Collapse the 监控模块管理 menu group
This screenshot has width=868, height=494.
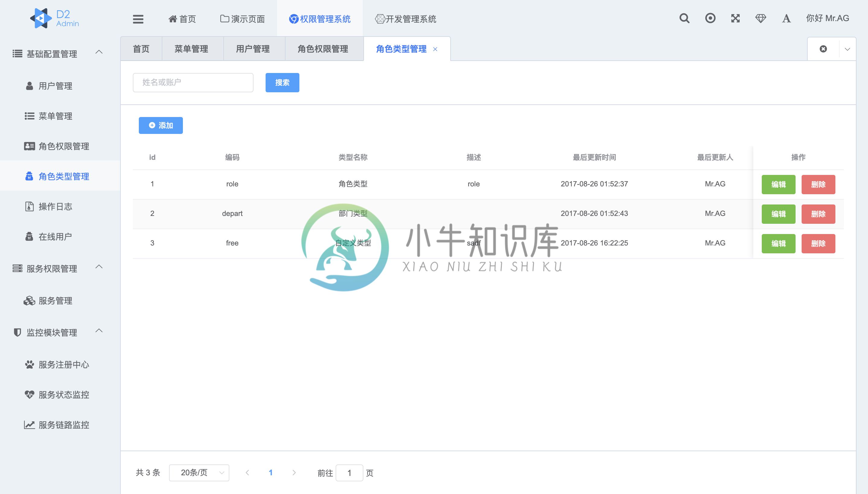(x=99, y=331)
